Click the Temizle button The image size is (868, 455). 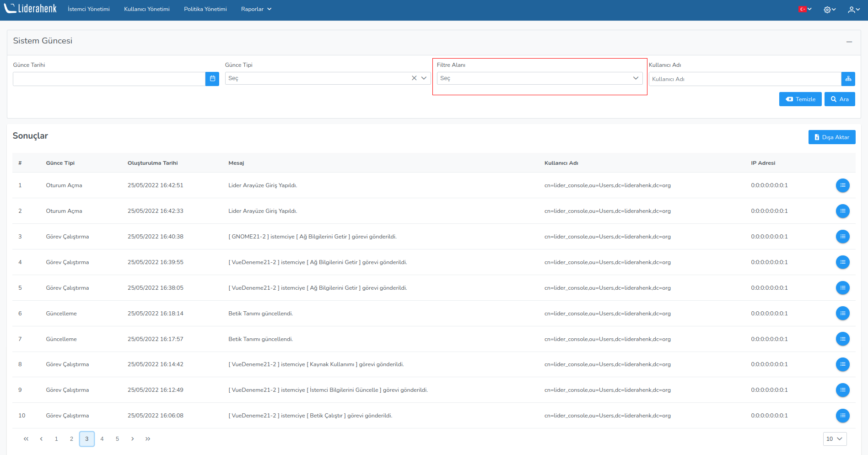(800, 99)
